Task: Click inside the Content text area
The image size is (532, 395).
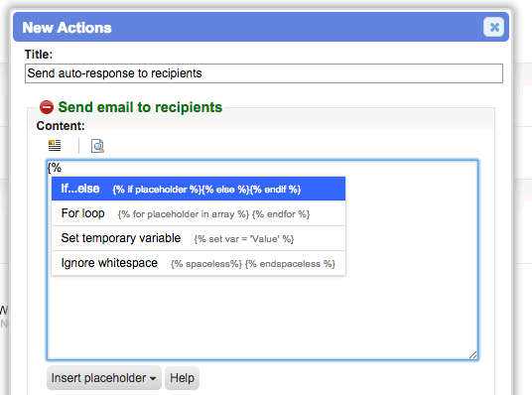Action: click(x=262, y=316)
